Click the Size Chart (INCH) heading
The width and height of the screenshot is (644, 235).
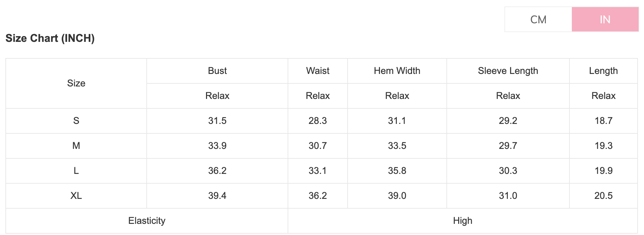click(x=50, y=38)
